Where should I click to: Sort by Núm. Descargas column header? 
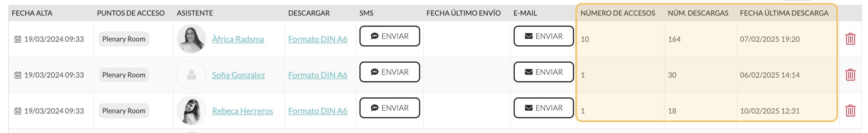(x=698, y=13)
